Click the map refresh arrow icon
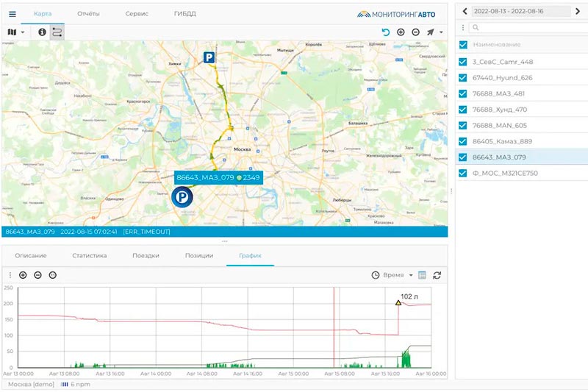The image size is (588, 392). tap(386, 32)
